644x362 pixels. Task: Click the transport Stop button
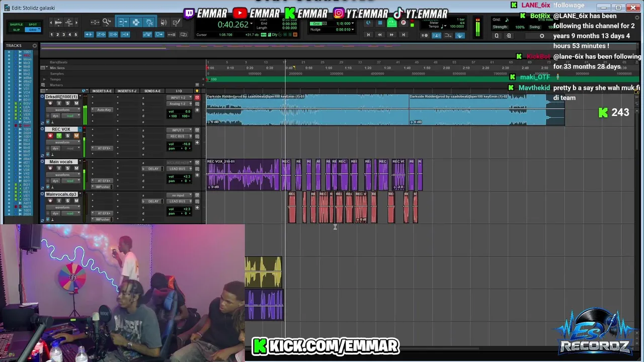[380, 23]
